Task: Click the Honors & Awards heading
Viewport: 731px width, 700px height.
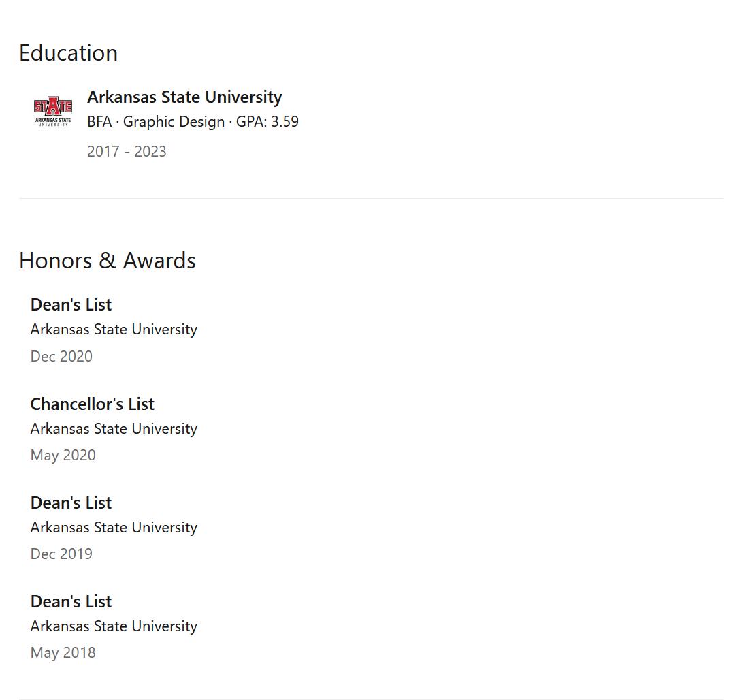Action: (x=108, y=261)
